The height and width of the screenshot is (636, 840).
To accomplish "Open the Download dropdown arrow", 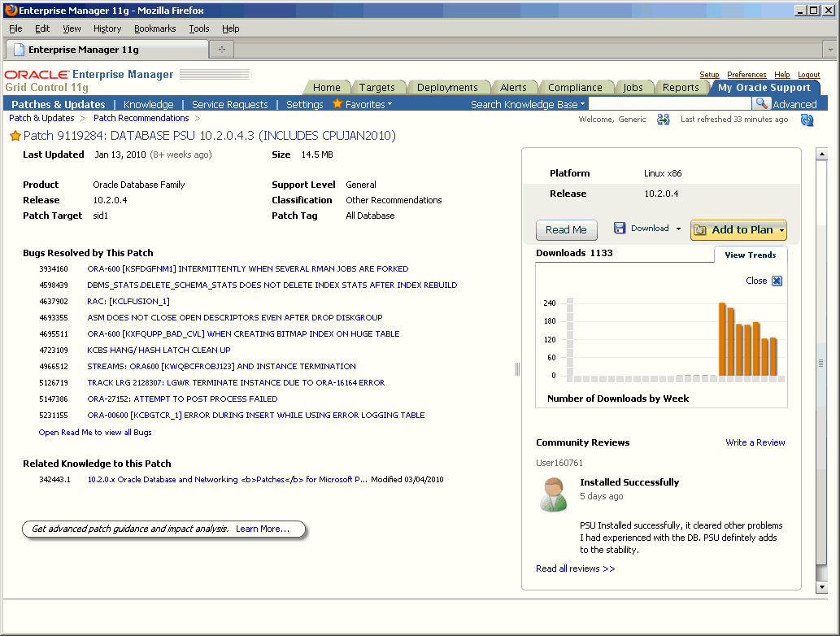I will click(678, 229).
